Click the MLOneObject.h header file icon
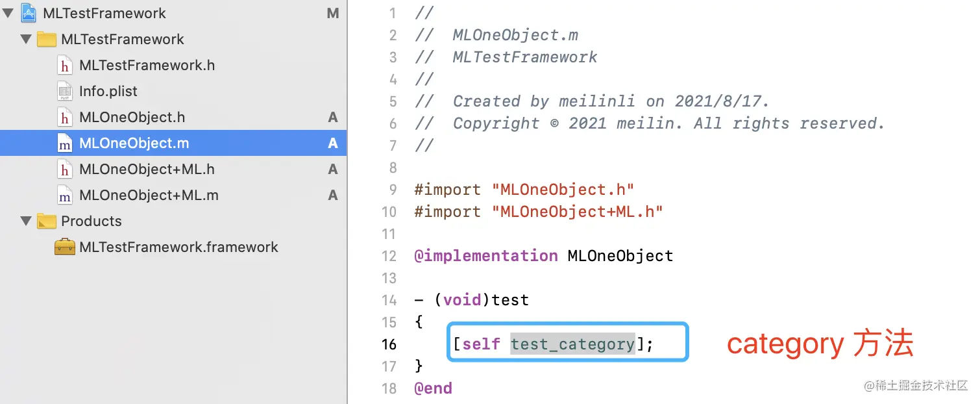This screenshot has height=404, width=980. 65,117
